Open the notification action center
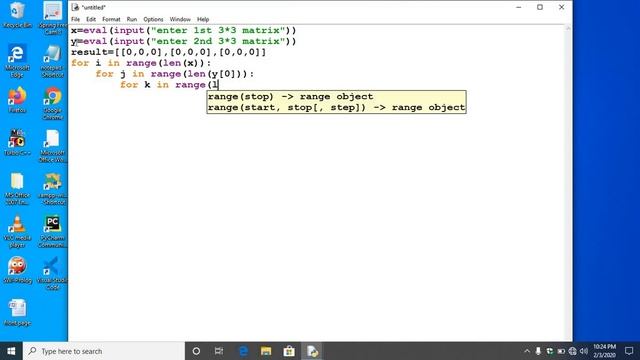Image resolution: width=640 pixels, height=360 pixels. (x=629, y=351)
